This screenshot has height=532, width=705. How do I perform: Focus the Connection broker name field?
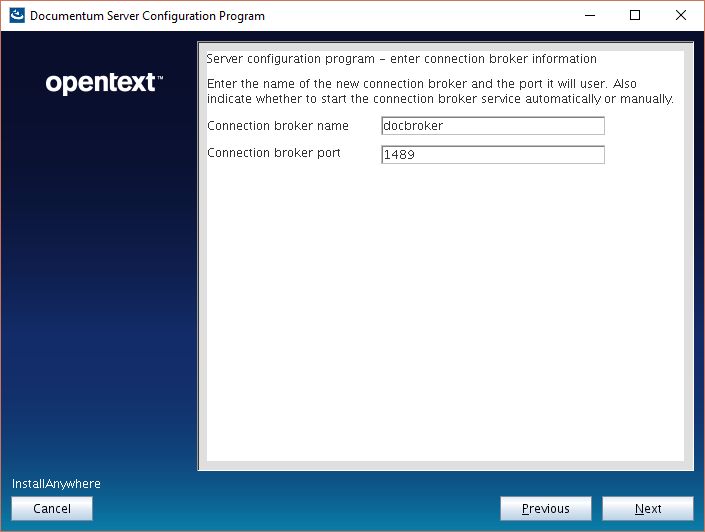[493, 126]
